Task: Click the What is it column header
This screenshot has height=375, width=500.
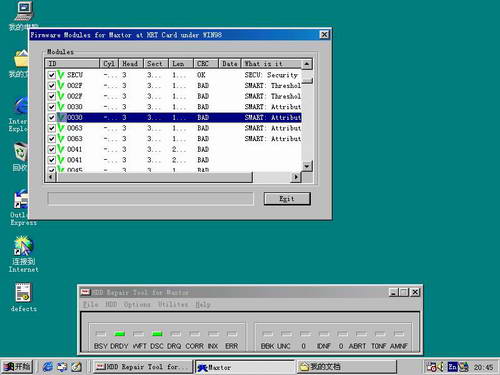Action: click(x=271, y=63)
